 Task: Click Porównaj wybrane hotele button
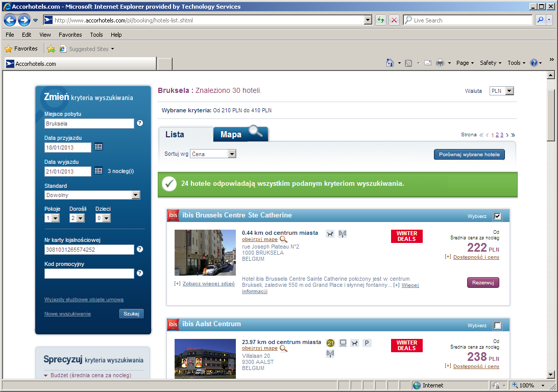click(469, 154)
